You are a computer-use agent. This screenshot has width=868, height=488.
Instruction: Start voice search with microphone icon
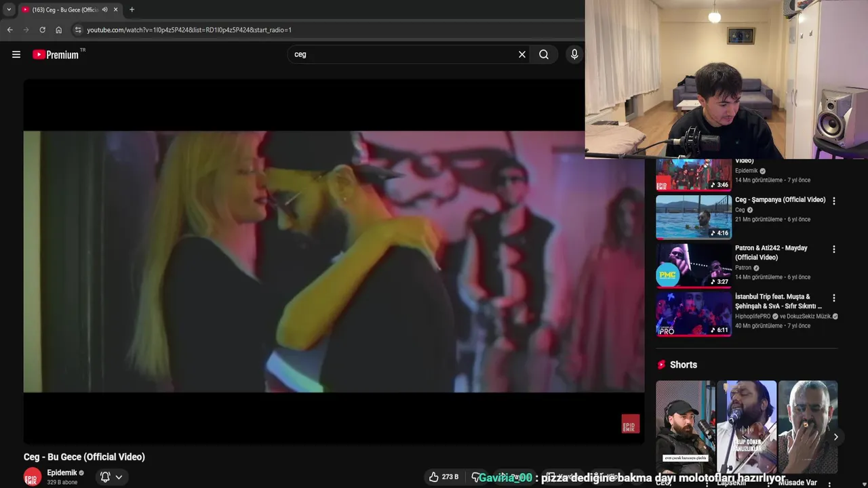[x=574, y=54]
